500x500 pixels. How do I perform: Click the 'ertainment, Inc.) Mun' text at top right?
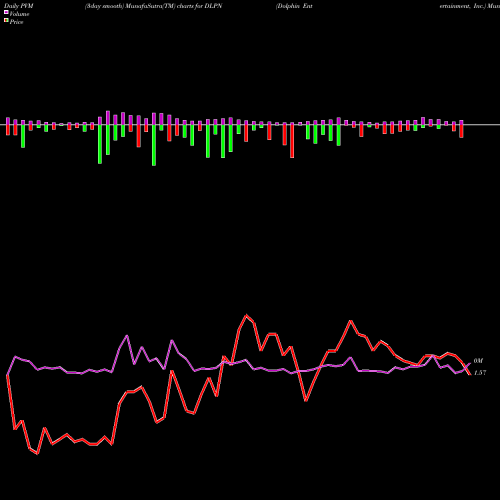pyautogui.click(x=470, y=6)
